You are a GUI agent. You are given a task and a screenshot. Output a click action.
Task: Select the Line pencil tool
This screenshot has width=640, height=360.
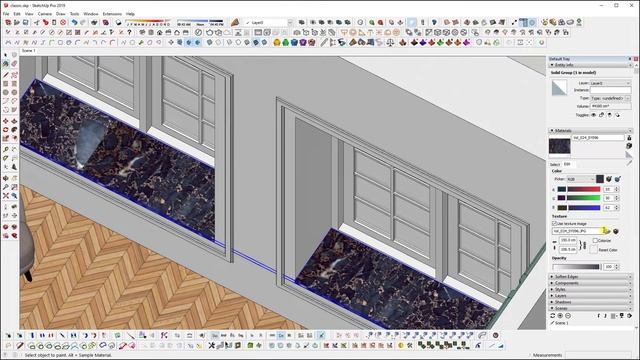click(6, 75)
